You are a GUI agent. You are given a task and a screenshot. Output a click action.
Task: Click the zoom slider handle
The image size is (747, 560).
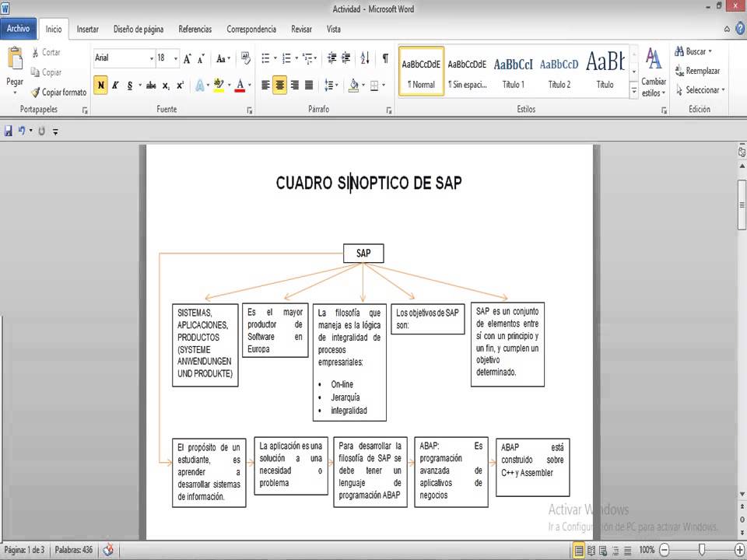click(x=702, y=550)
